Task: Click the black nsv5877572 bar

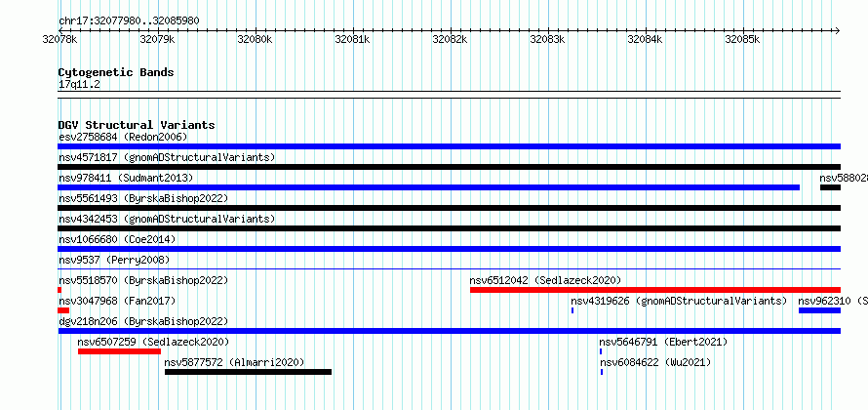Action: click(x=248, y=372)
